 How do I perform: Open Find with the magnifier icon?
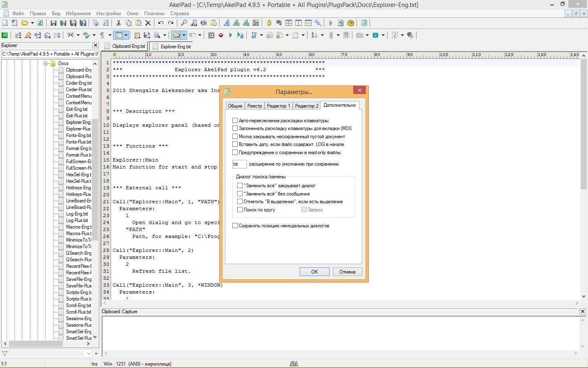[184, 23]
